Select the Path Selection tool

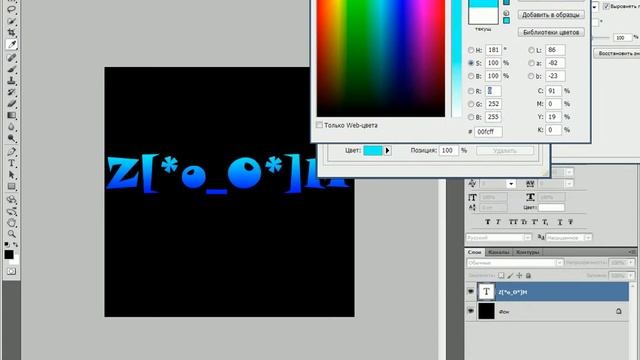(11, 175)
